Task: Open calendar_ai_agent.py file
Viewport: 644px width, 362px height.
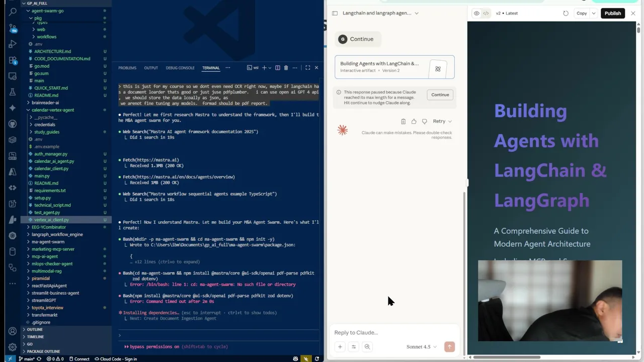Action: (54, 161)
